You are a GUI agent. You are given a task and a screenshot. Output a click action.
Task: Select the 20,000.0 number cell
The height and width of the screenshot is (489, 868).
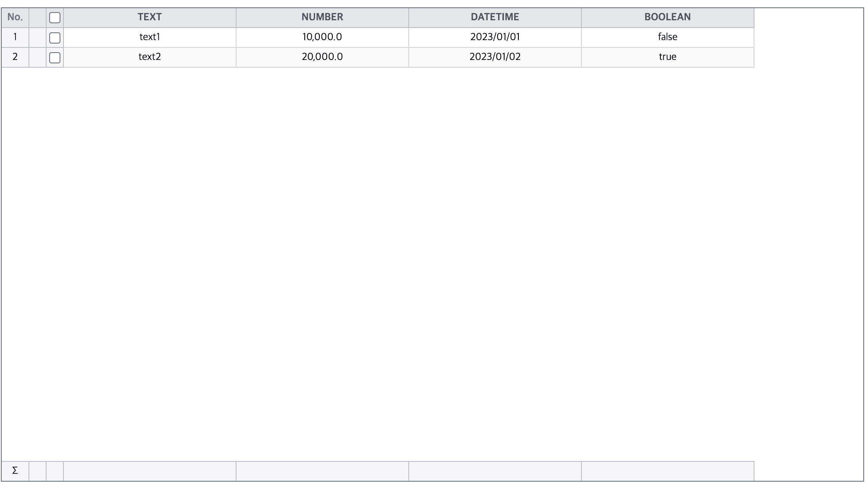pyautogui.click(x=322, y=57)
